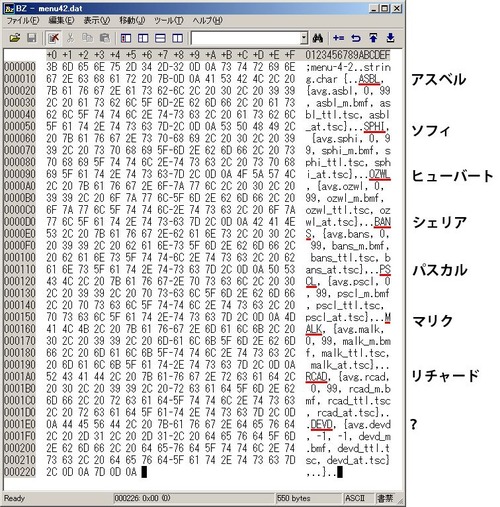Screen dimensions: 500x507
Task: Open the ヘルプ(H) menu
Action: (x=207, y=21)
